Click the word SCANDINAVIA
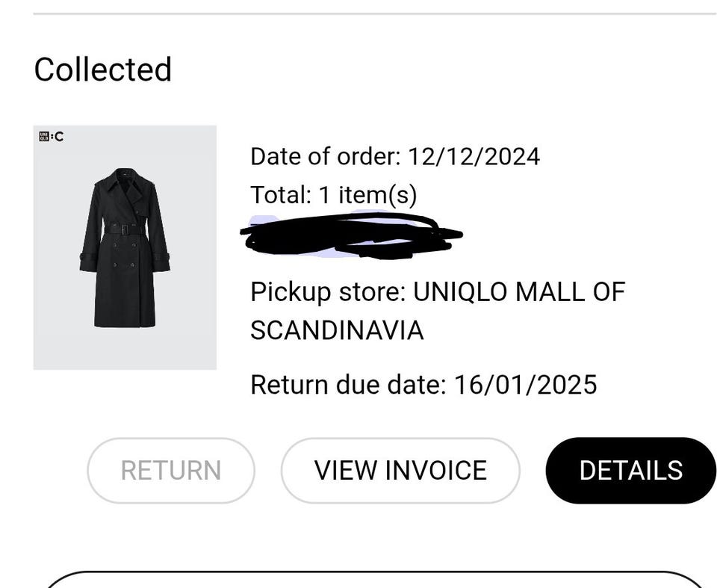717x588 pixels. [337, 330]
